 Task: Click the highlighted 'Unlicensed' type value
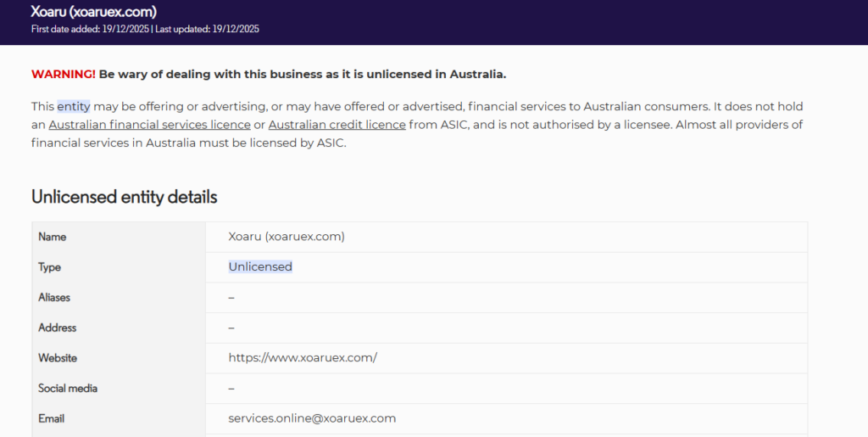pyautogui.click(x=260, y=266)
